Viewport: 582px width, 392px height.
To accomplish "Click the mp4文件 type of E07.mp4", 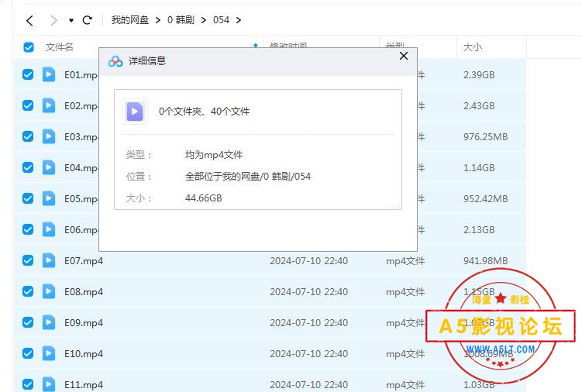I will (405, 261).
